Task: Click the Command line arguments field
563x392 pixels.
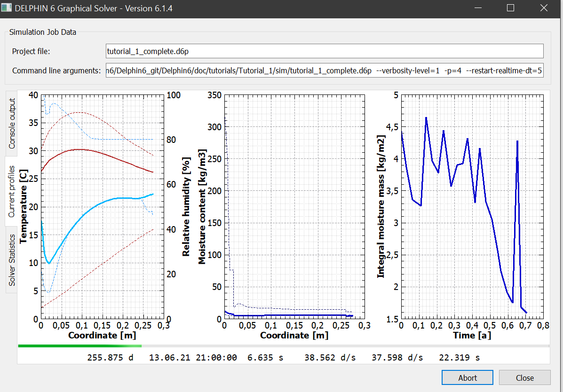Action: click(x=325, y=71)
